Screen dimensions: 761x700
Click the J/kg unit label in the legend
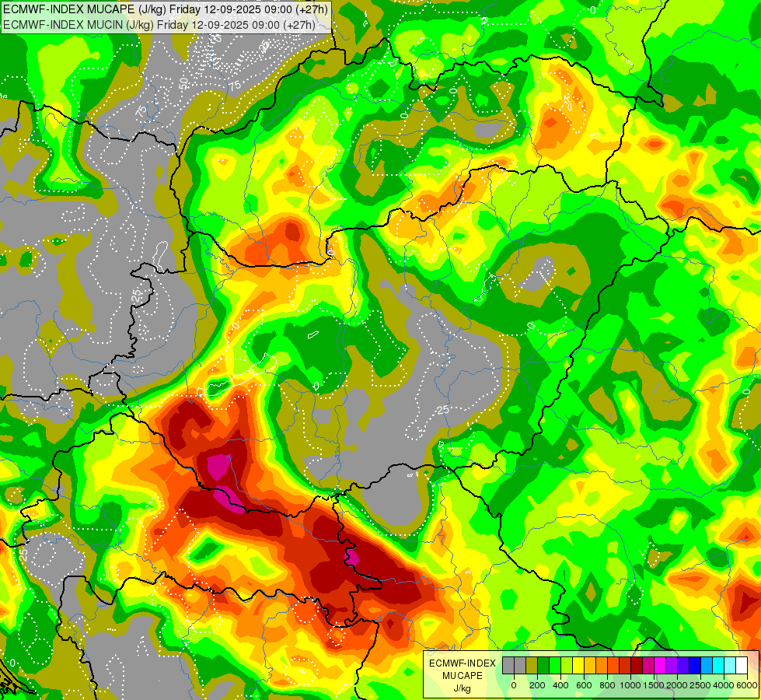[x=462, y=688]
